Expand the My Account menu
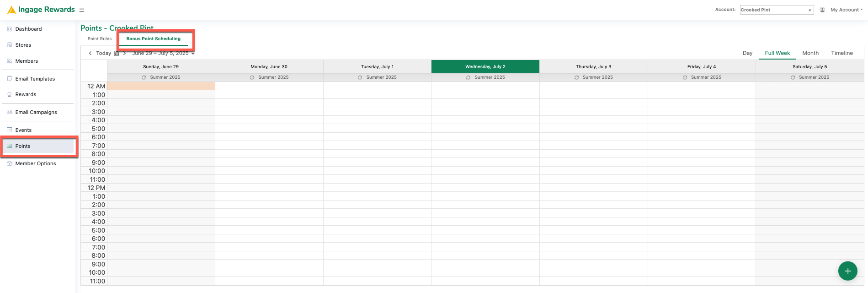 coord(846,10)
